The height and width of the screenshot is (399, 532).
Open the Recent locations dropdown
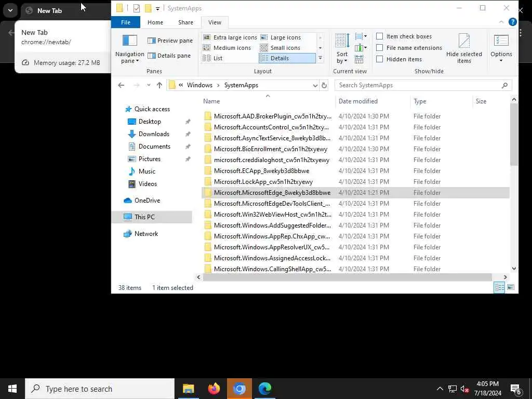[149, 85]
